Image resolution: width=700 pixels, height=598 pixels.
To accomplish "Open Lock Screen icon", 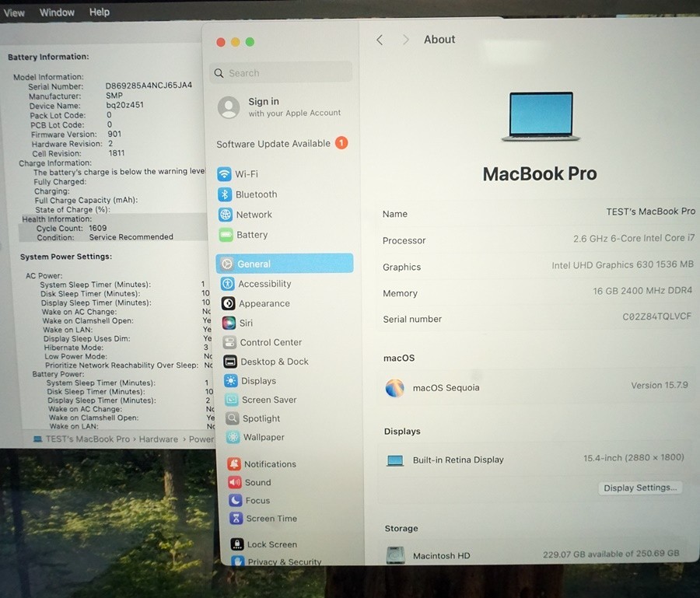I will tap(237, 544).
